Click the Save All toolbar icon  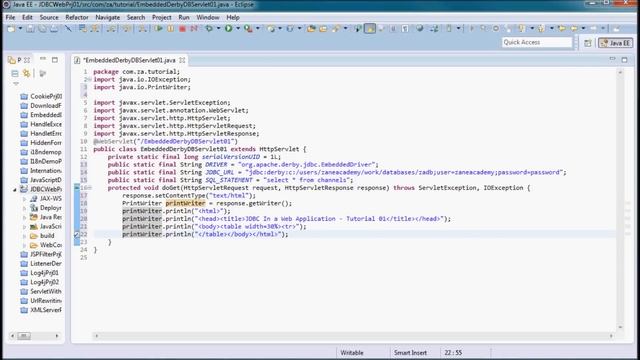click(x=42, y=29)
